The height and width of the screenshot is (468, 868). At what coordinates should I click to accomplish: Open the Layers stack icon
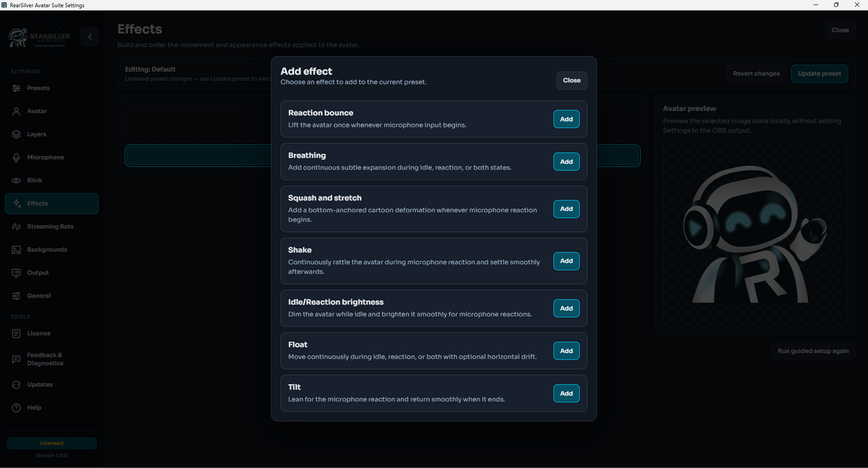coord(16,135)
